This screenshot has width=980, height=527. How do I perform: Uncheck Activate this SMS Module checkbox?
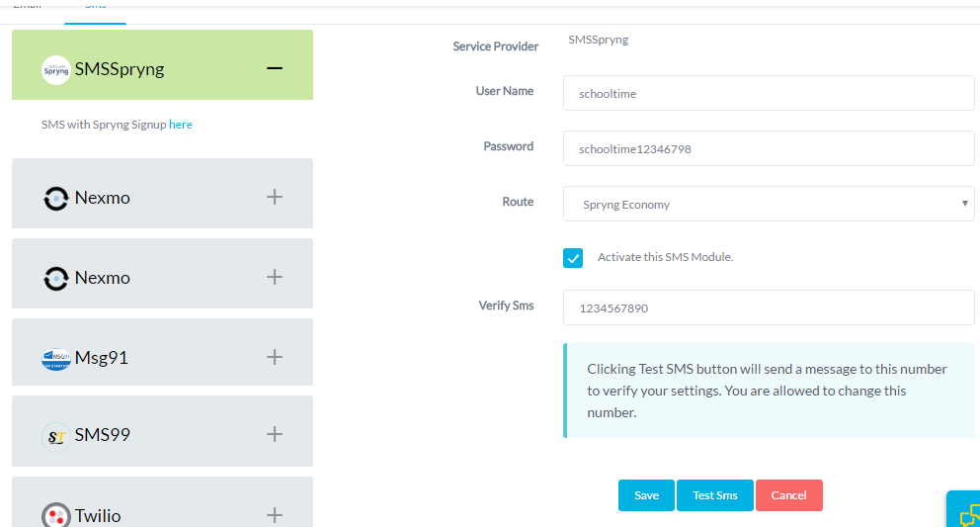[x=573, y=258]
